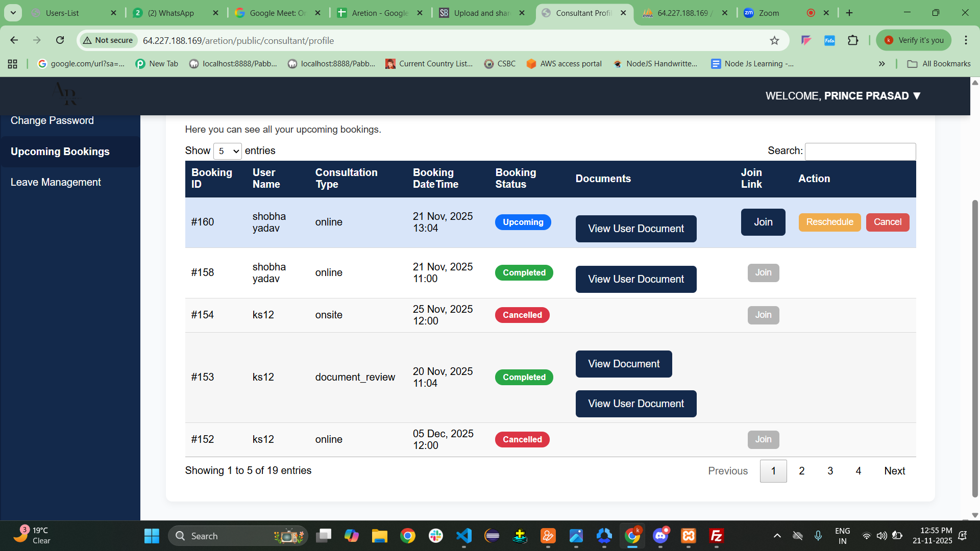Open Leave Management in the sidebar

click(56, 182)
